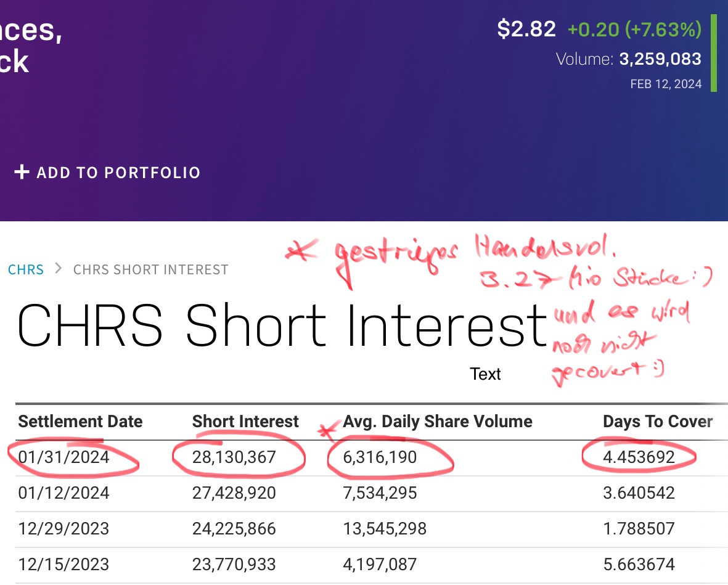Select settlement date 01/31/2024

pyautogui.click(x=63, y=457)
